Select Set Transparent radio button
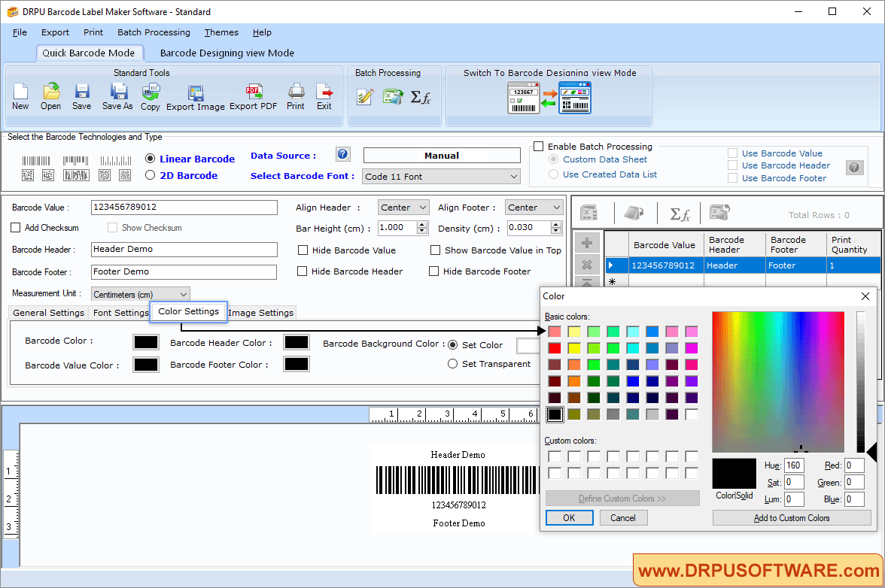This screenshot has height=588, width=885. click(x=453, y=364)
